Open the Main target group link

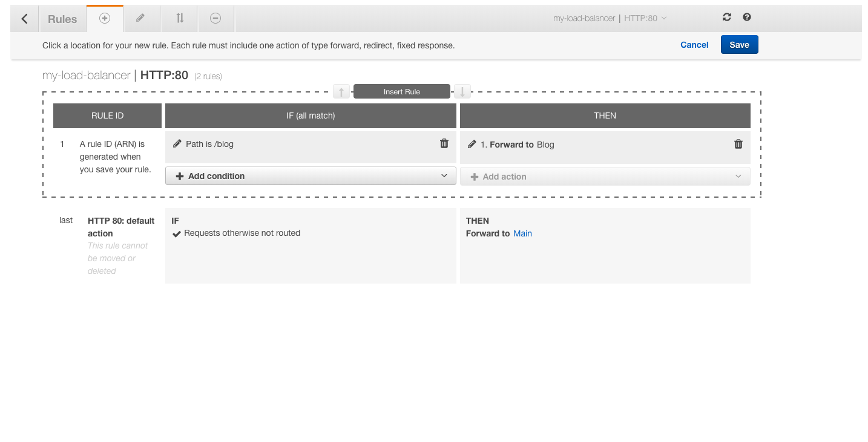522,233
